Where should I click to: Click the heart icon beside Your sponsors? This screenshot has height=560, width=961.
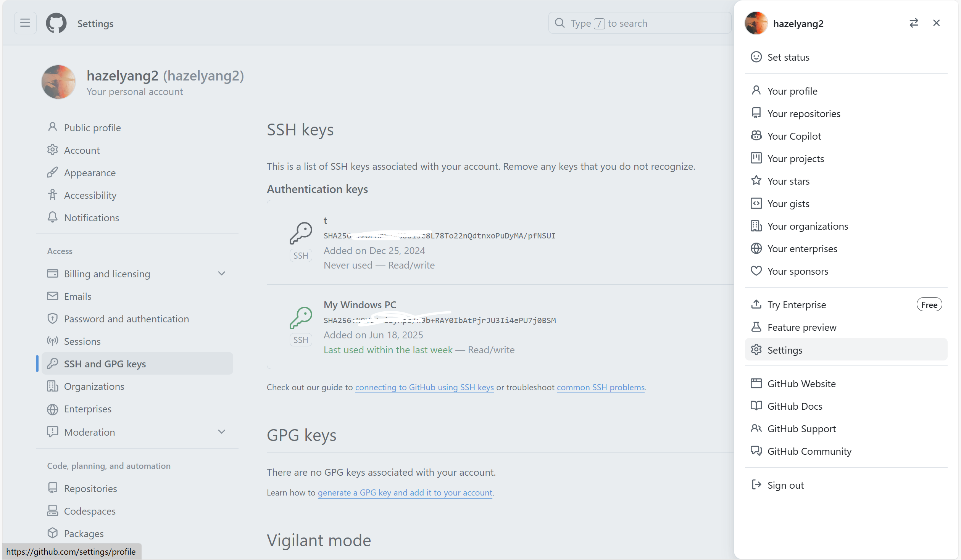756,271
